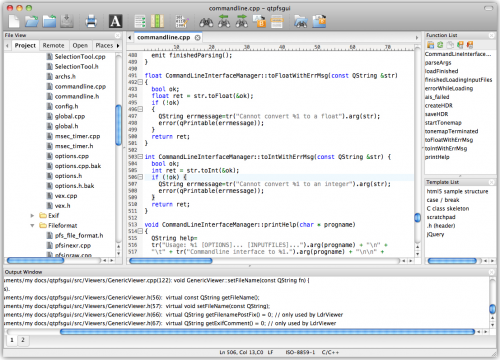Click the save to disk toolbar icon
The width and height of the screenshot is (500, 360).
pyautogui.click(x=67, y=21)
